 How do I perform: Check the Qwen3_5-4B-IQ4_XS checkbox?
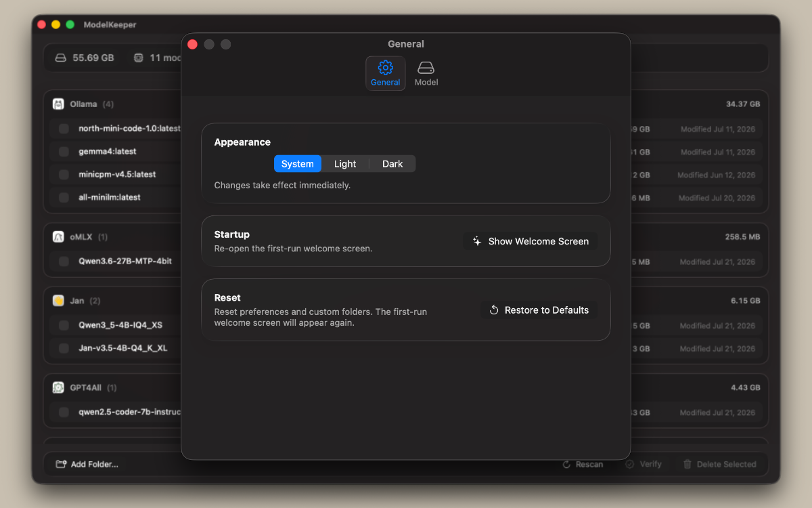pos(64,325)
